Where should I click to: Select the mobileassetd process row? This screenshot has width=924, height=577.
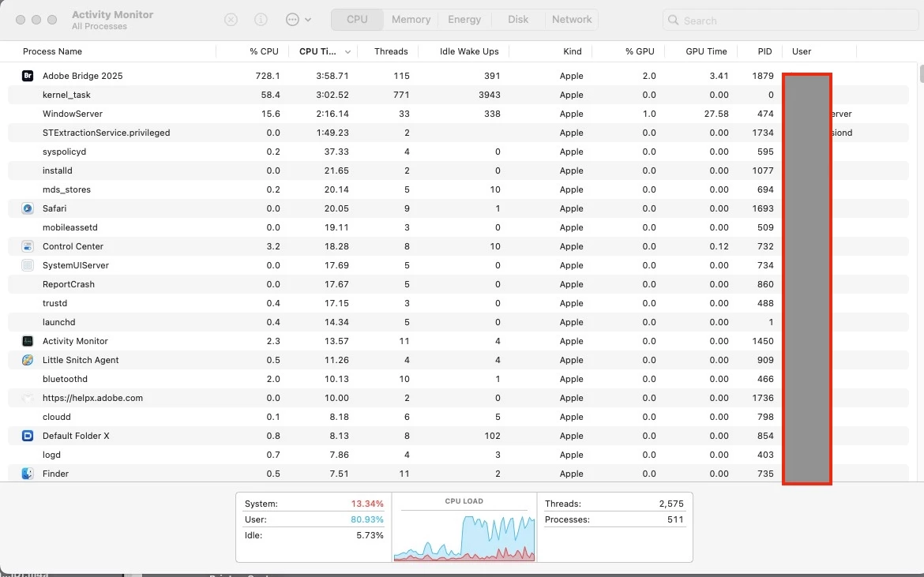pyautogui.click(x=458, y=227)
